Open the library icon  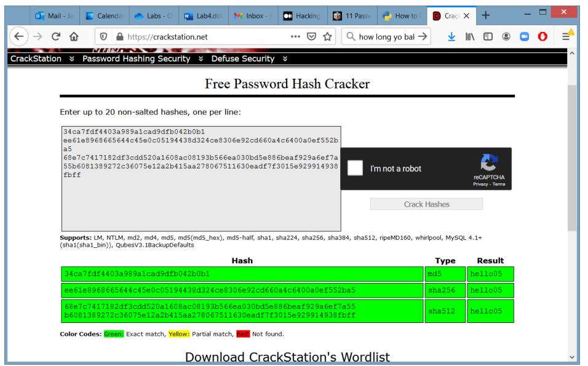(470, 36)
